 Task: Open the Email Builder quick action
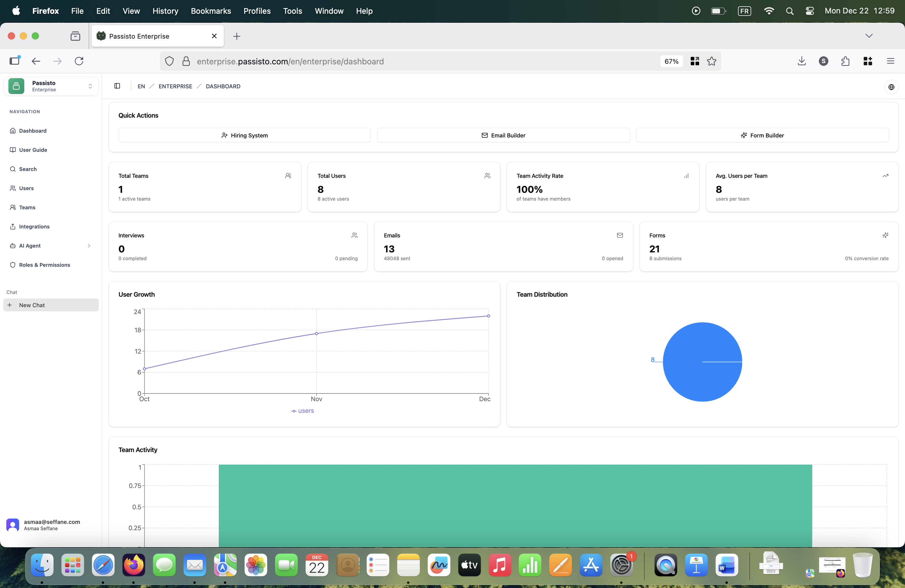(503, 135)
